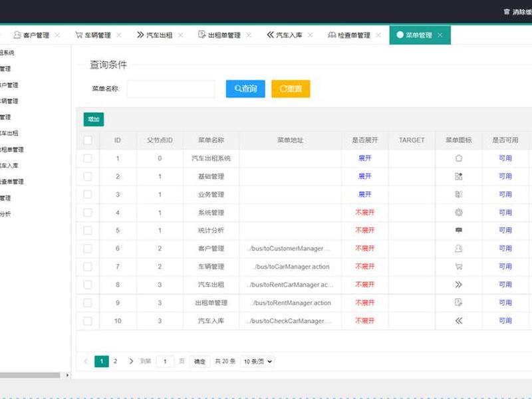Check the box for row 基础管理
532x399 pixels.
click(x=88, y=176)
